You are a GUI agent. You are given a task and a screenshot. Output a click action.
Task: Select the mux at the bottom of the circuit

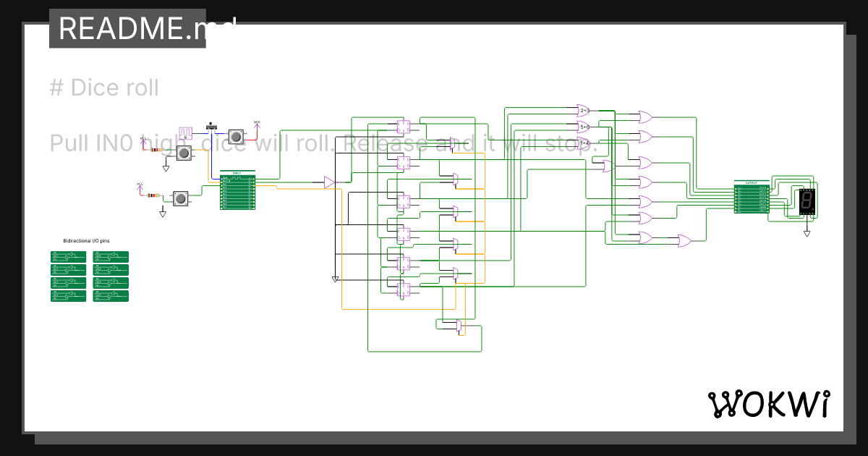pyautogui.click(x=459, y=326)
